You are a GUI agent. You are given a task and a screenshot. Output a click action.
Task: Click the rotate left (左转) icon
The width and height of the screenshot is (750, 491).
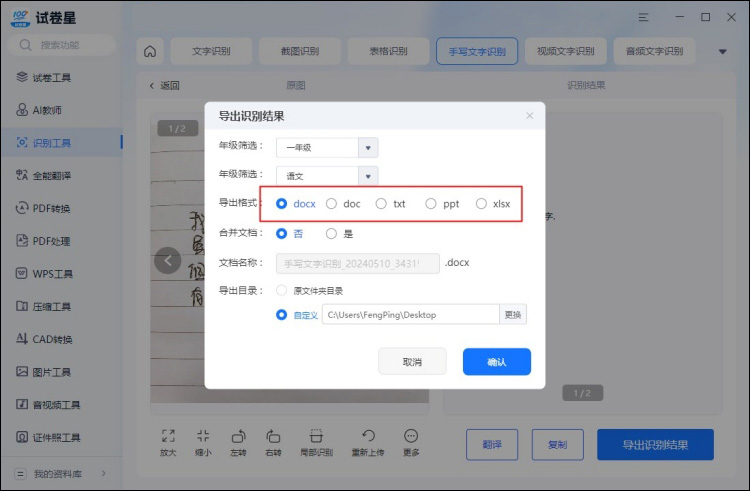(238, 436)
